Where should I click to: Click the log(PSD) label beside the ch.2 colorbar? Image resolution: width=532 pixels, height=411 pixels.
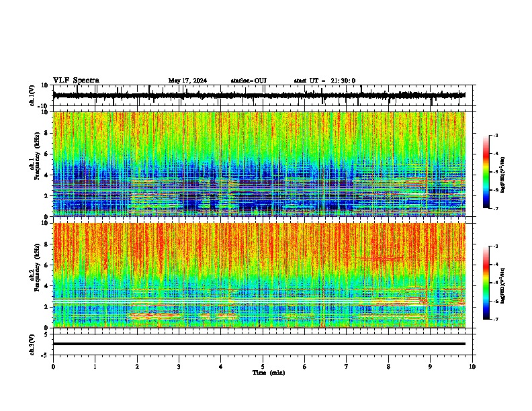point(502,285)
